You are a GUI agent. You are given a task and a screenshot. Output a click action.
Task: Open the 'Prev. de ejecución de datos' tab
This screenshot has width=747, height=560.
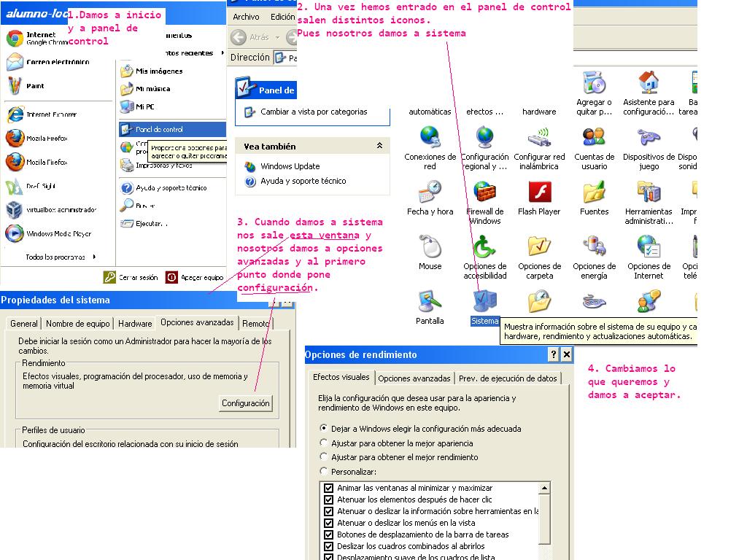(508, 378)
